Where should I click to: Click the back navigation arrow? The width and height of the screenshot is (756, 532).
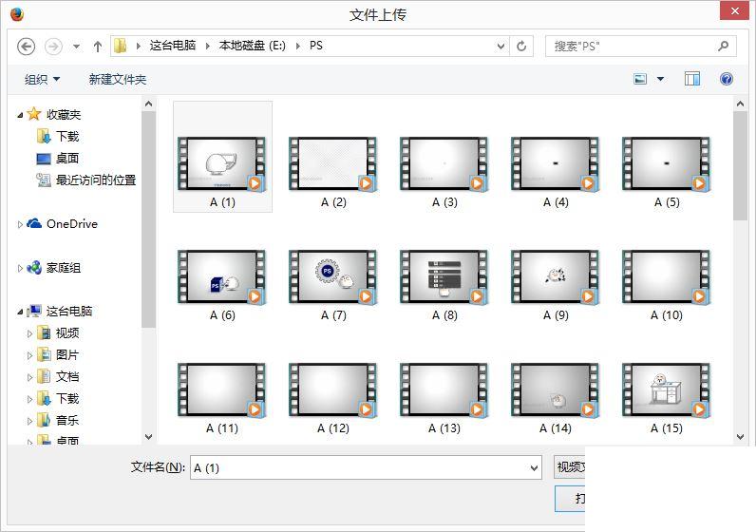[27, 46]
